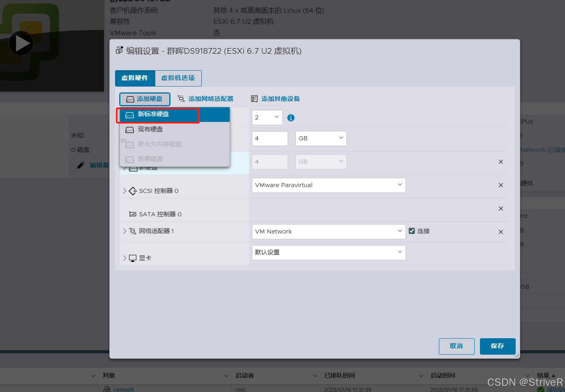Screen dimensions: 565x392
Task: Remove SCSI controller 0
Action: point(500,185)
